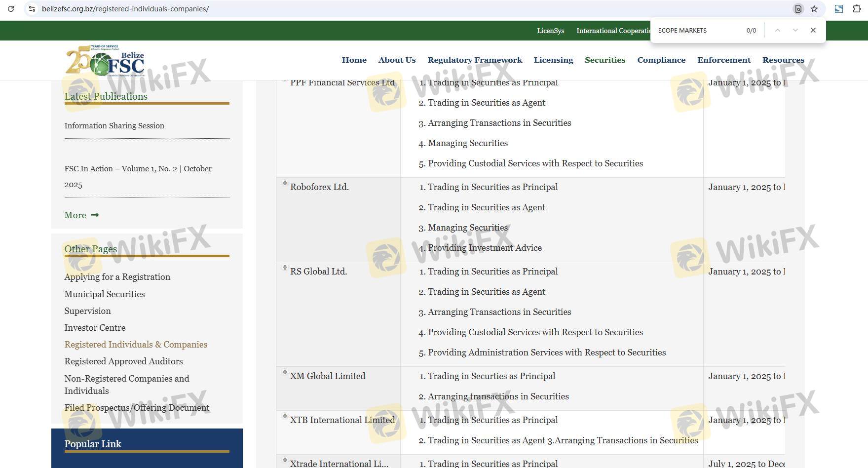The width and height of the screenshot is (868, 468).
Task: Click the browser reload icon
Action: (11, 9)
